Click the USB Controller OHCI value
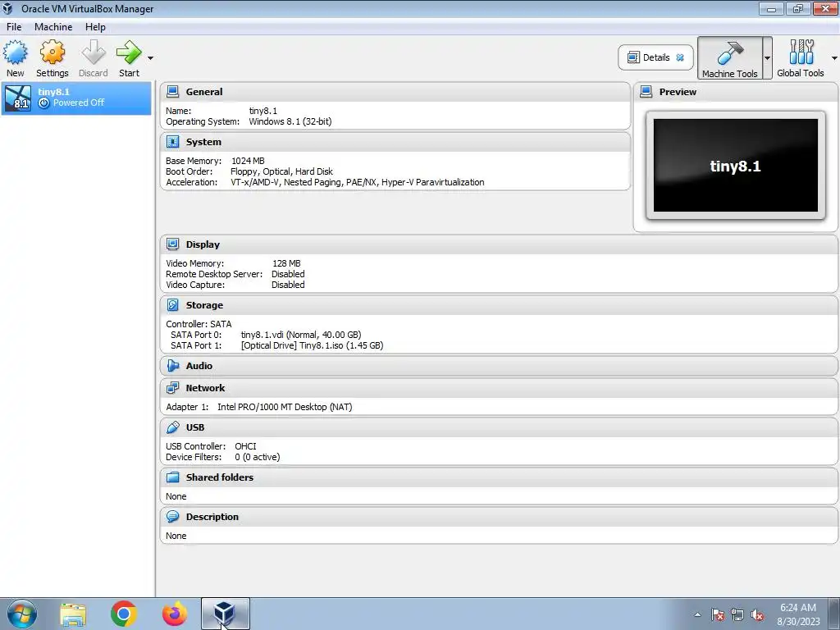 (245, 446)
